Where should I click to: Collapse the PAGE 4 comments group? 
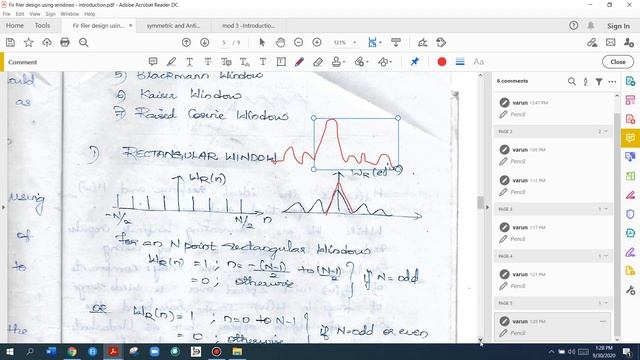(606, 256)
